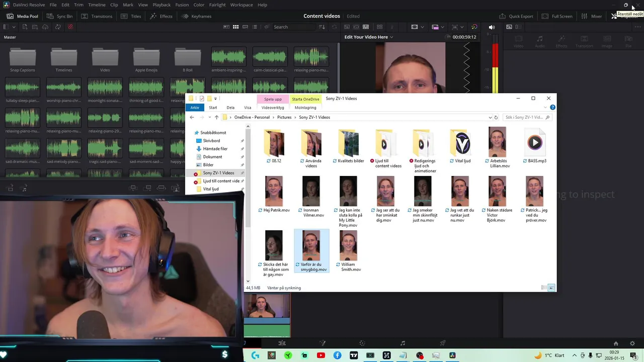Select Vital ljud in quick access
The height and width of the screenshot is (362, 644).
tap(211, 189)
